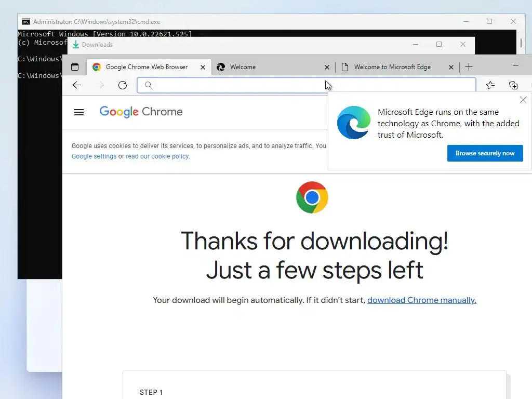This screenshot has height=399, width=532.
Task: Click the tab actions menu icon in Edge
Action: 75,67
